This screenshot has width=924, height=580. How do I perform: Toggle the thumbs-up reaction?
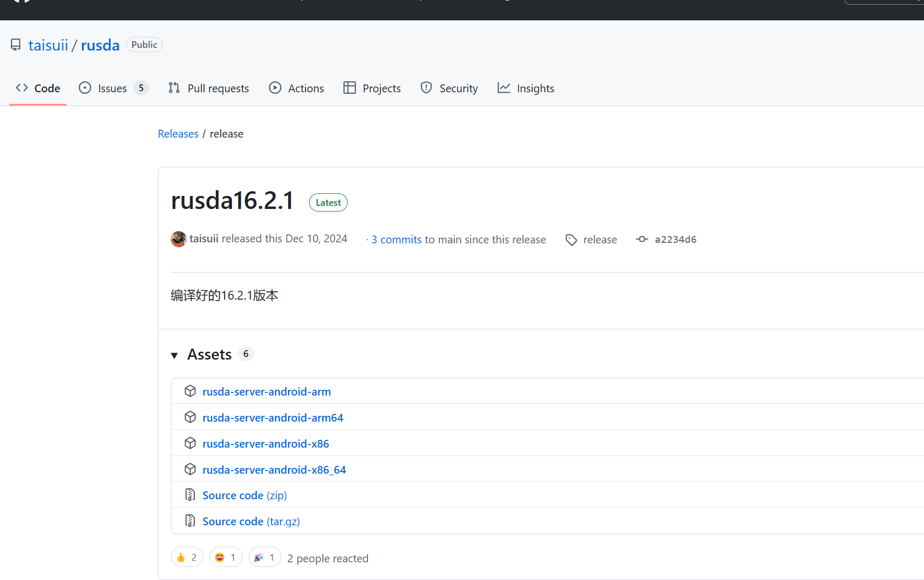[x=187, y=558]
